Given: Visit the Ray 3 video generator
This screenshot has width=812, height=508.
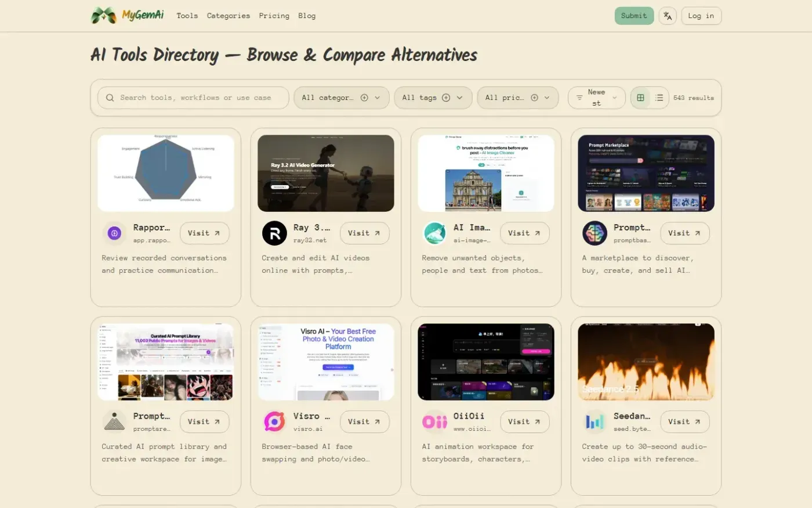Looking at the screenshot, I should (x=364, y=233).
